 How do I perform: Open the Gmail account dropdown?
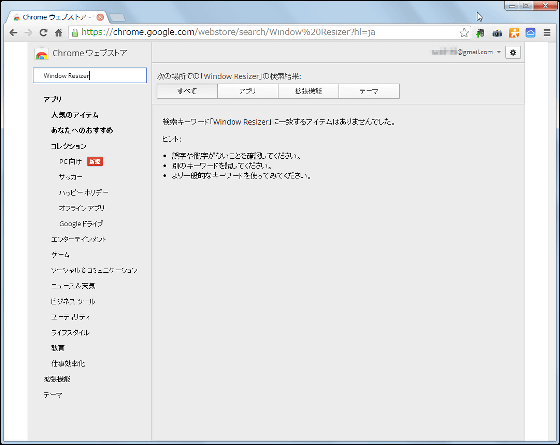466,52
